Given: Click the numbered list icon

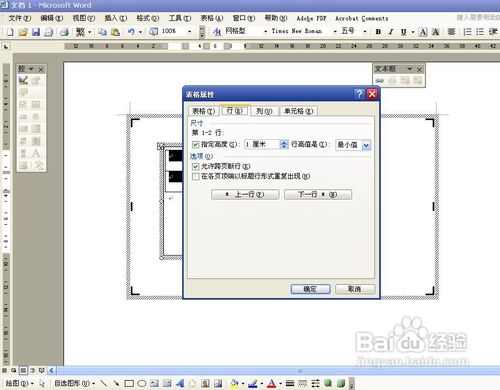Looking at the screenshot, I should [467, 32].
